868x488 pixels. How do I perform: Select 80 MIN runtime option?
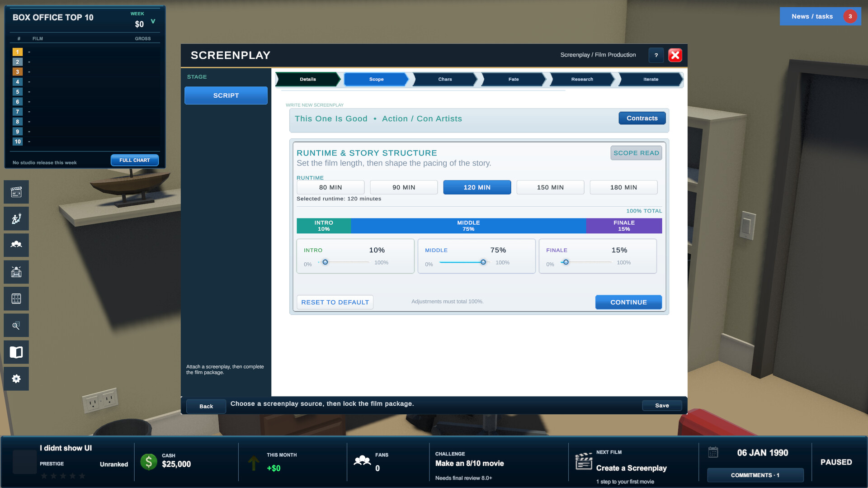330,187
